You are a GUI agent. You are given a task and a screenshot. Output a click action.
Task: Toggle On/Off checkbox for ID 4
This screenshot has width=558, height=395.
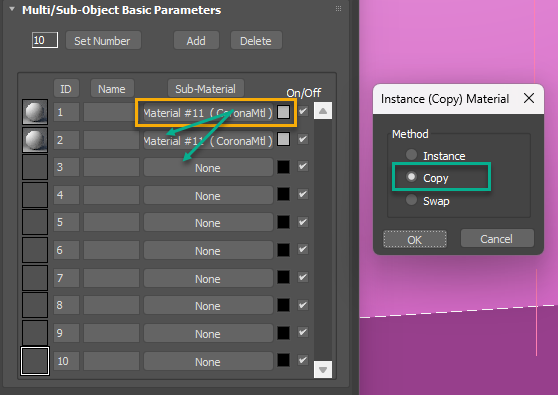[x=303, y=194]
